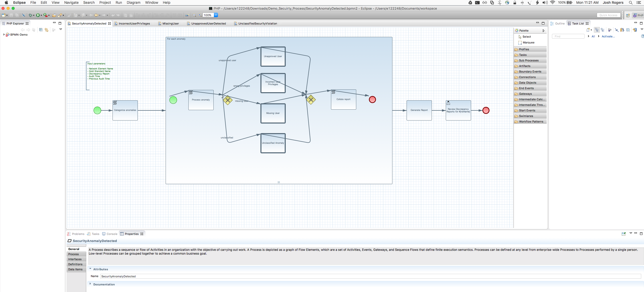Select the Select tool in Palette

tap(527, 37)
